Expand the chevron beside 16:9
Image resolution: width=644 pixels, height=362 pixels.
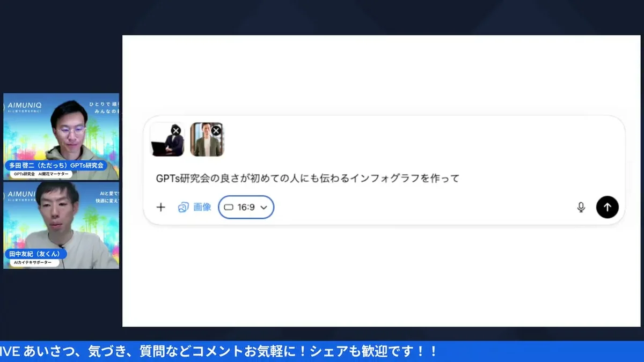pos(263,207)
